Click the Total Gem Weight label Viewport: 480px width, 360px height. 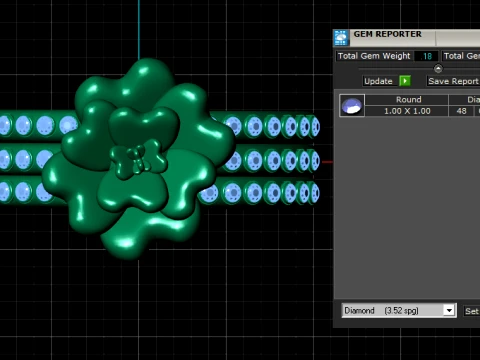[374, 56]
